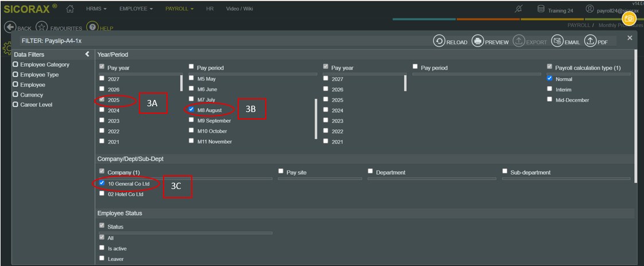Toggle Currency data filter
The image size is (644, 266).
click(x=15, y=95)
